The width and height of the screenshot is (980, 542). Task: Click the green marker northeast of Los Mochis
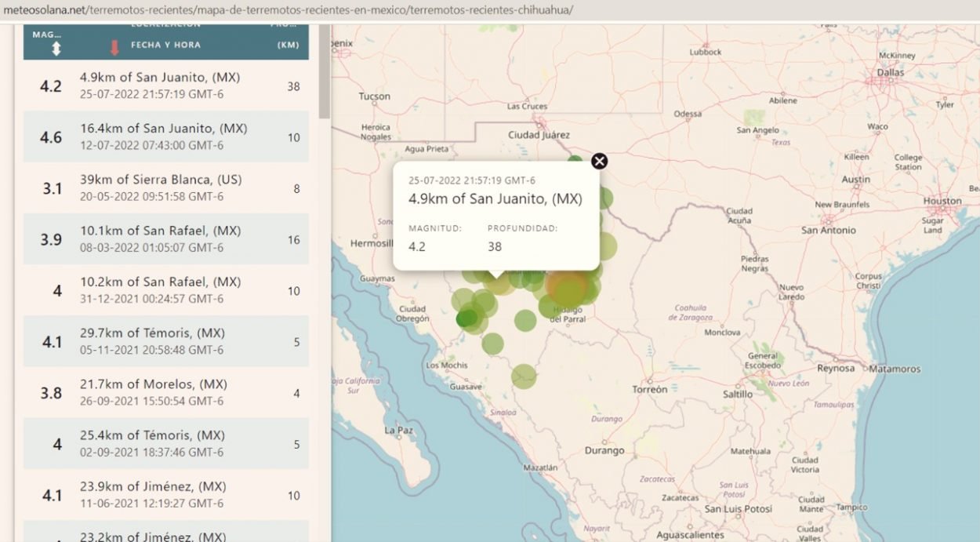point(492,344)
